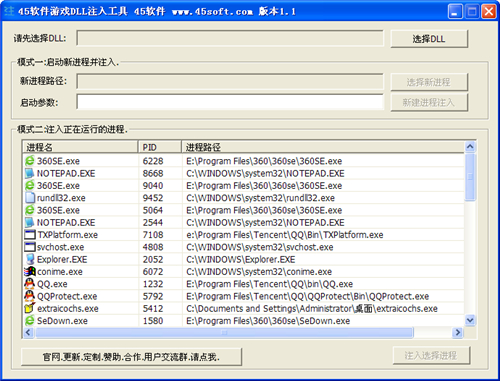The image size is (500, 381).
Task: Click the svchost.exe row icon
Action: tap(29, 247)
